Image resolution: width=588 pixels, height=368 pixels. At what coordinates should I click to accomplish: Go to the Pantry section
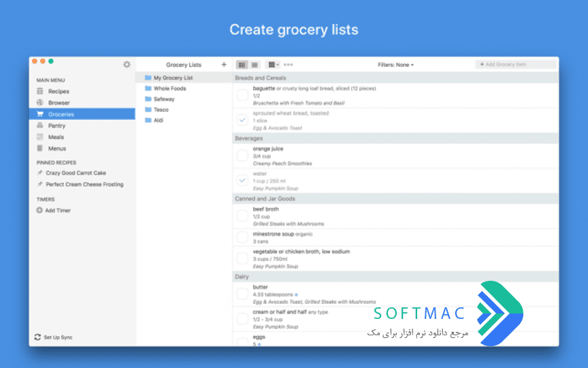coord(56,125)
